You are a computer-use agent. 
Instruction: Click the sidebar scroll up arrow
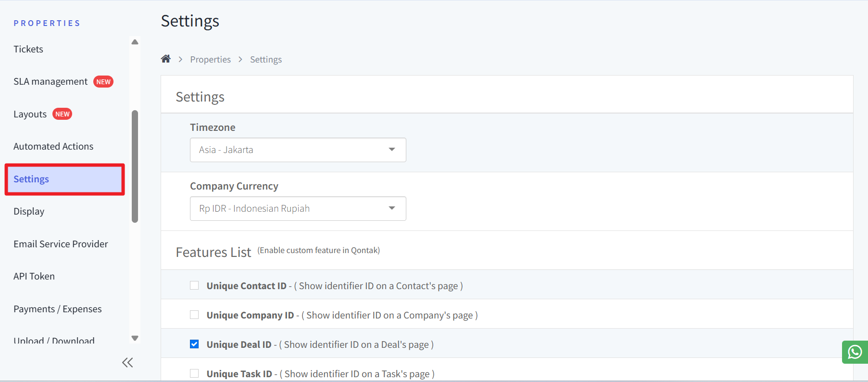135,42
